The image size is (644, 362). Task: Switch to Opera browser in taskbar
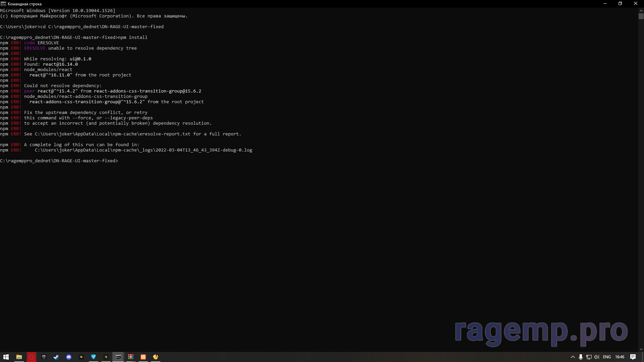(32, 357)
